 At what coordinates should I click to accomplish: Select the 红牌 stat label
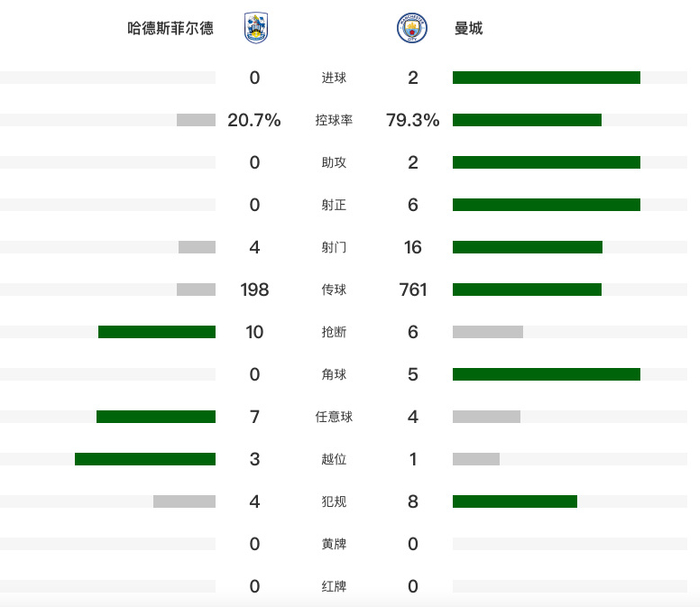[x=334, y=586]
